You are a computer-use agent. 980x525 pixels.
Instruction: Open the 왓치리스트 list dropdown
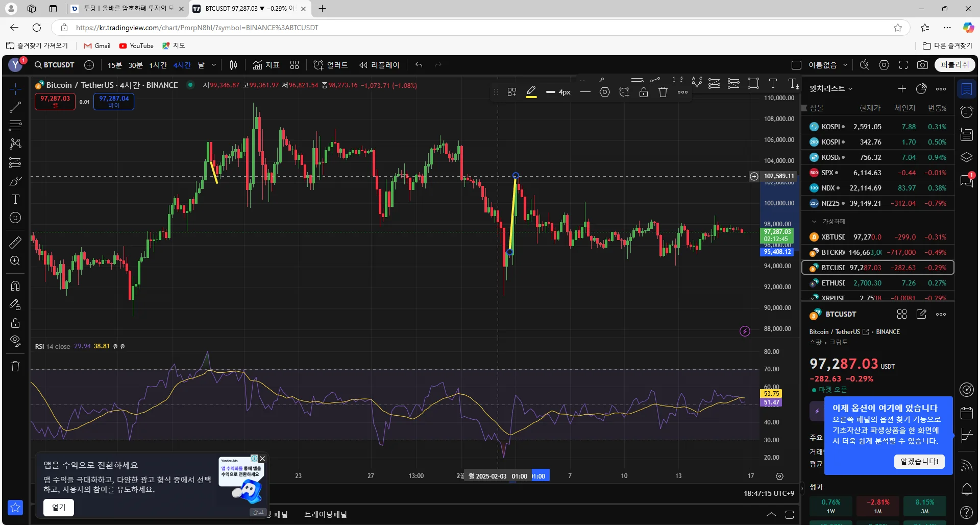[x=831, y=89]
